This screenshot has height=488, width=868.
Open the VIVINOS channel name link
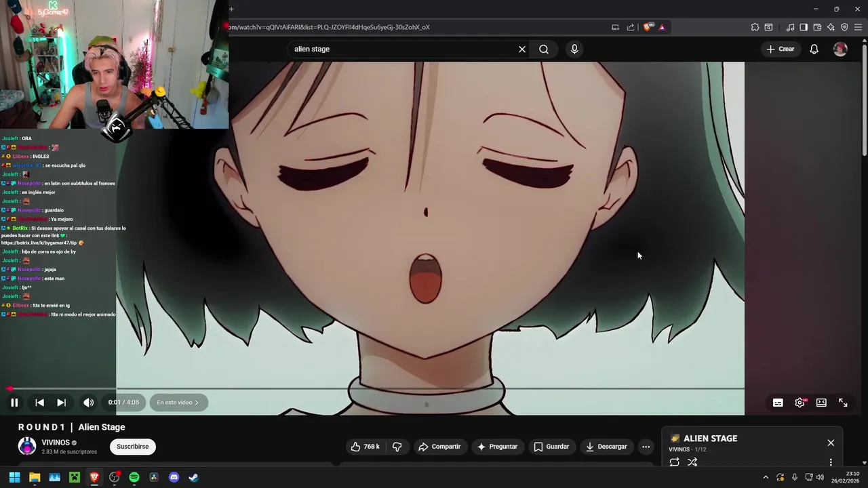56,443
